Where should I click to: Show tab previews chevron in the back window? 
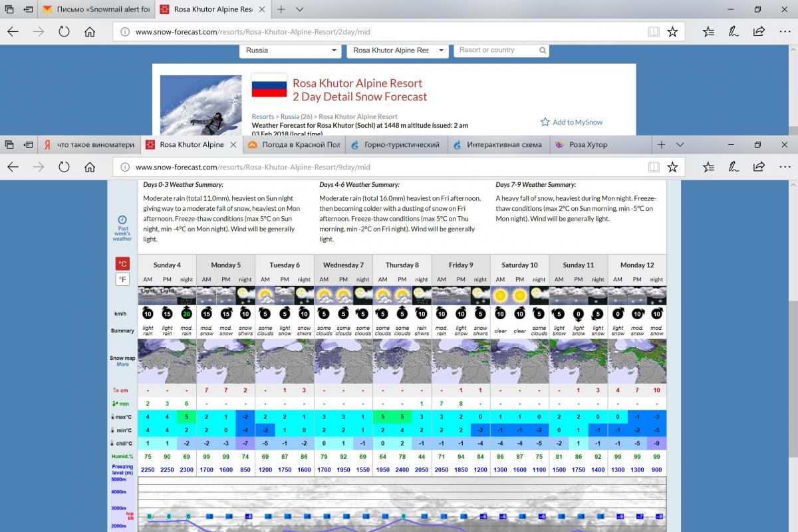[x=300, y=9]
